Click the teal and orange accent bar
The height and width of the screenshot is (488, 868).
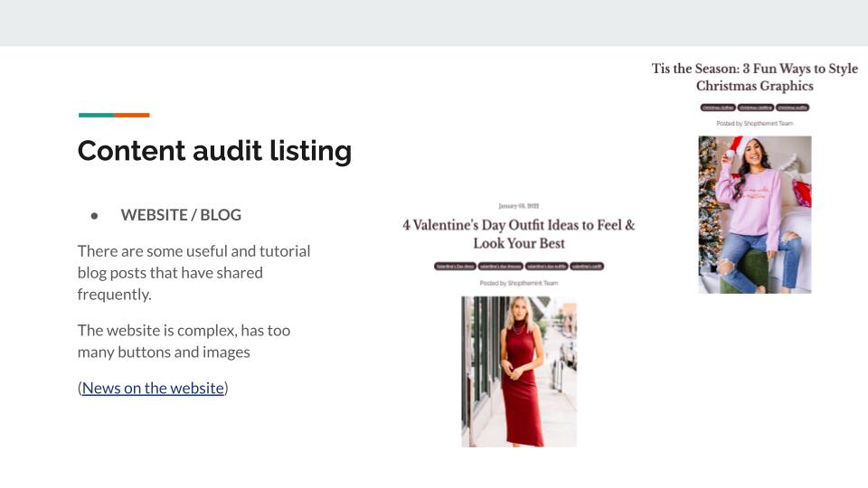point(114,115)
